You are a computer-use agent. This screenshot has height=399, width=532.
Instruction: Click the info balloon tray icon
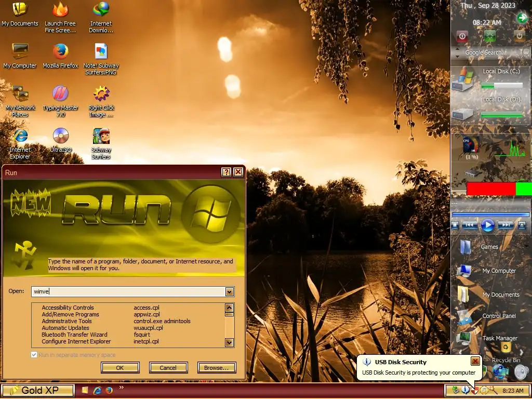[465, 391]
